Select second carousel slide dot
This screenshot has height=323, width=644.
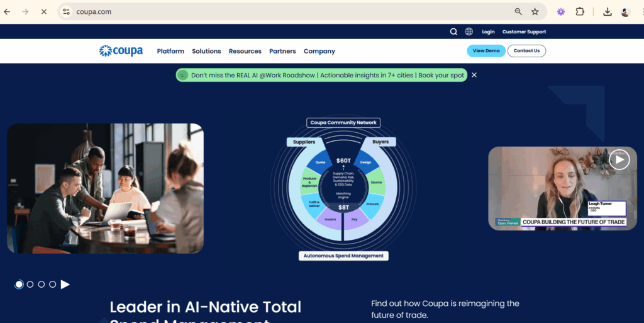[x=30, y=285]
